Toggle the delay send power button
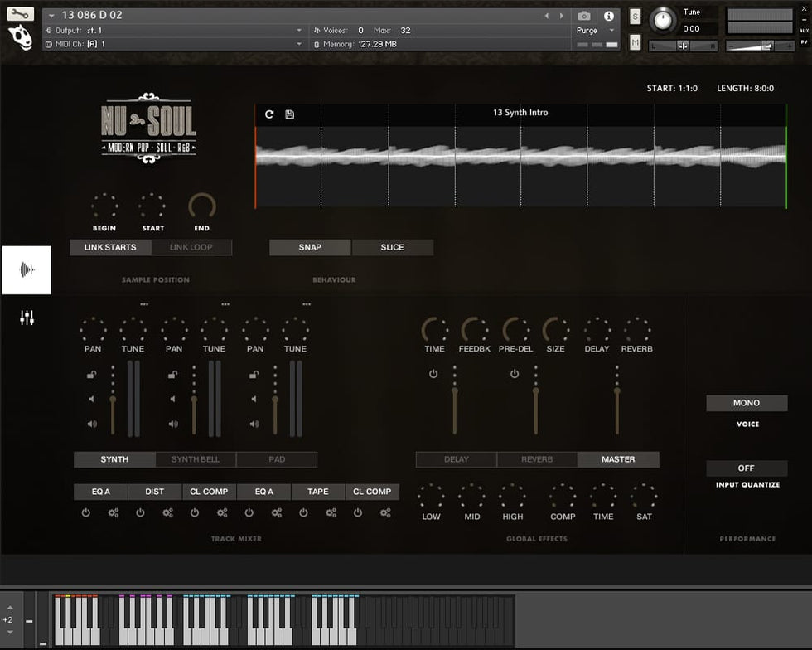Viewport: 812px width, 650px height. pos(433,374)
